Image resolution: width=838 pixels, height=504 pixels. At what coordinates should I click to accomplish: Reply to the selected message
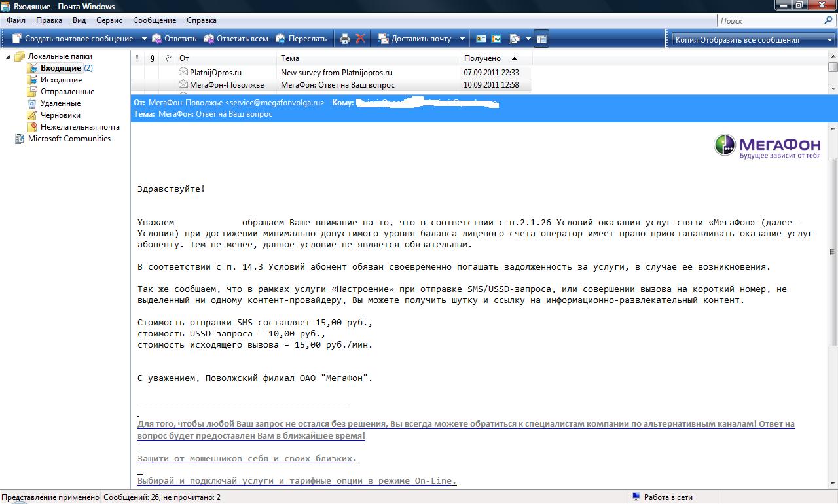tap(174, 39)
